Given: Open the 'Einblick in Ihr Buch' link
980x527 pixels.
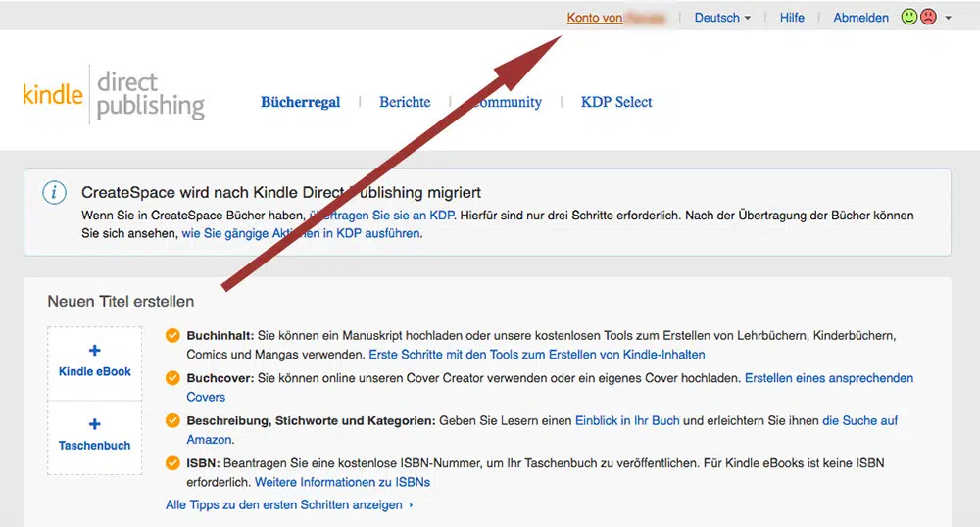Looking at the screenshot, I should 627,420.
